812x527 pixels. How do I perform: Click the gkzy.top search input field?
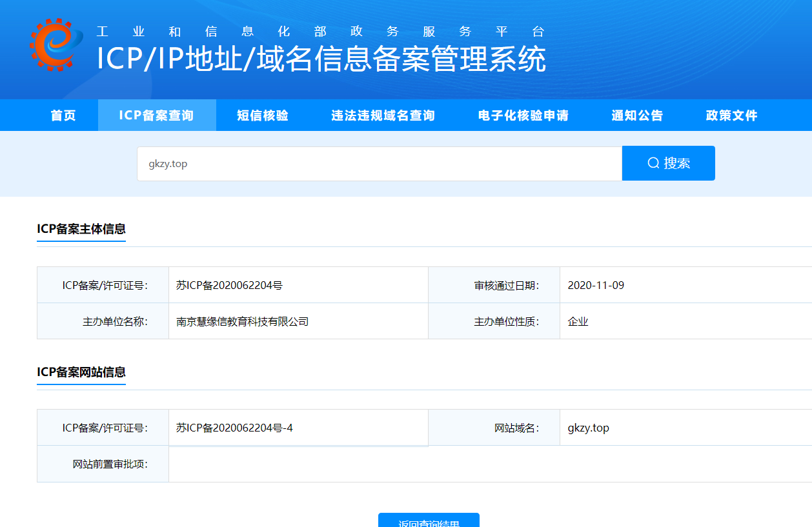(380, 163)
